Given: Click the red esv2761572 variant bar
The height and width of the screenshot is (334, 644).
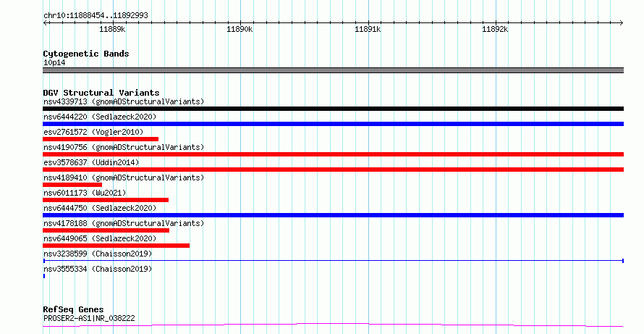Looking at the screenshot, I should tap(101, 139).
